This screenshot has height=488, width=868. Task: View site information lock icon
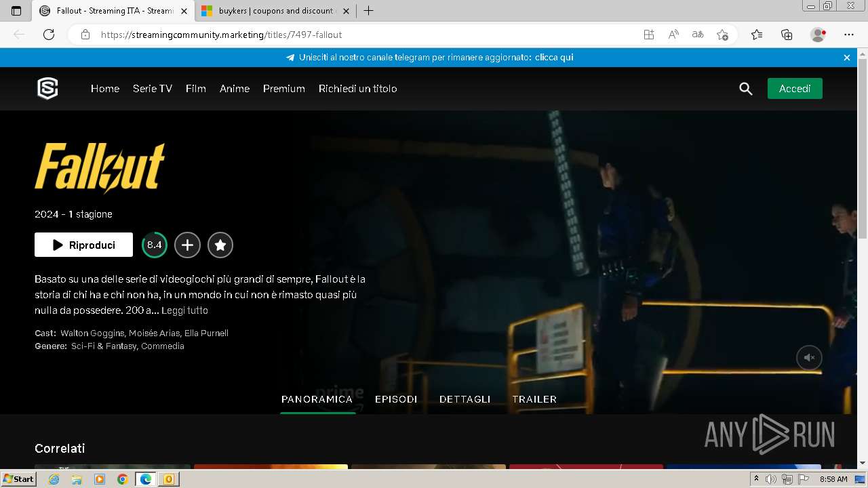click(85, 35)
